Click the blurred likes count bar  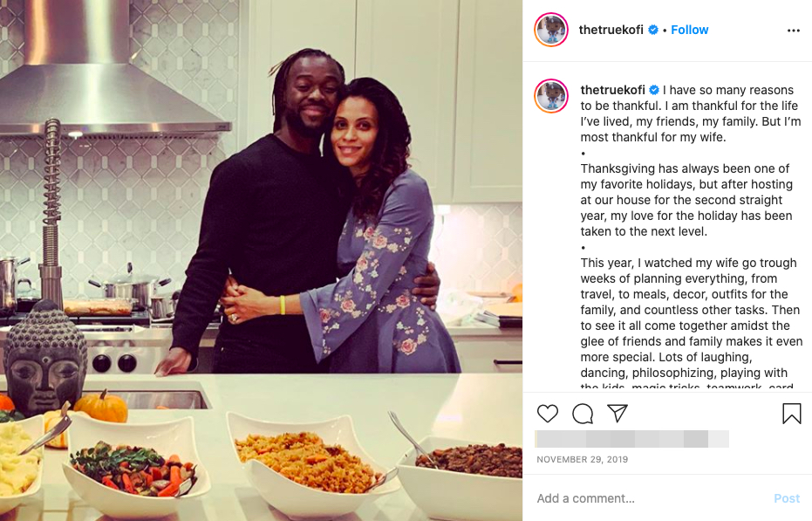pos(632,439)
